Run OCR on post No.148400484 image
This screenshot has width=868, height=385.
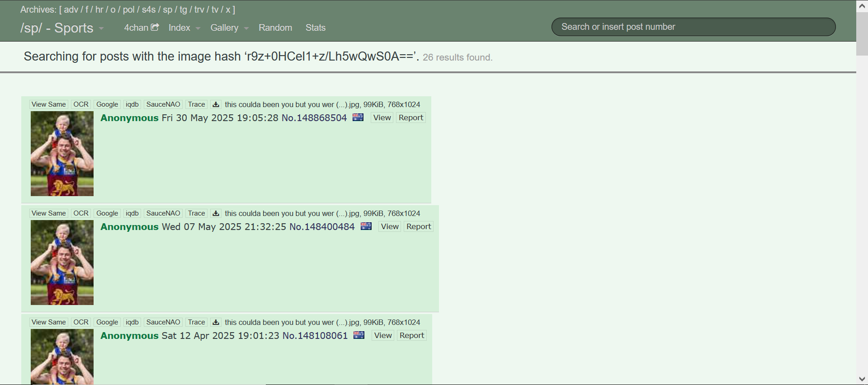pos(81,213)
